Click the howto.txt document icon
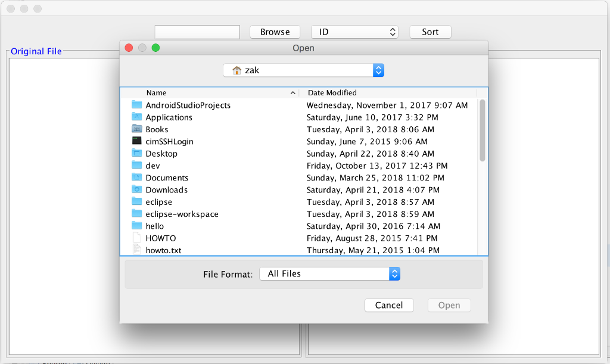Viewport: 610px width, 364px height. click(x=136, y=250)
